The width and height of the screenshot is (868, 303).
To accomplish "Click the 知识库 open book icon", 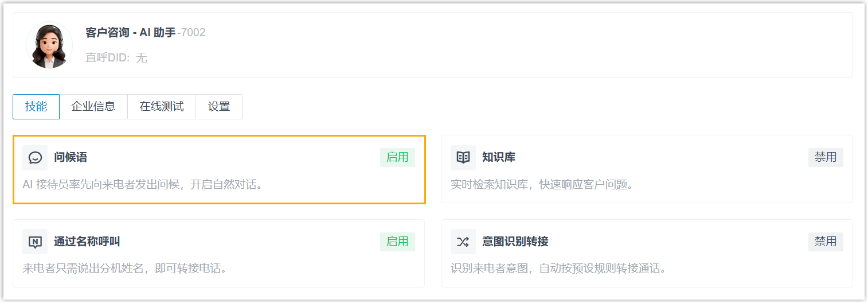I will coord(463,158).
